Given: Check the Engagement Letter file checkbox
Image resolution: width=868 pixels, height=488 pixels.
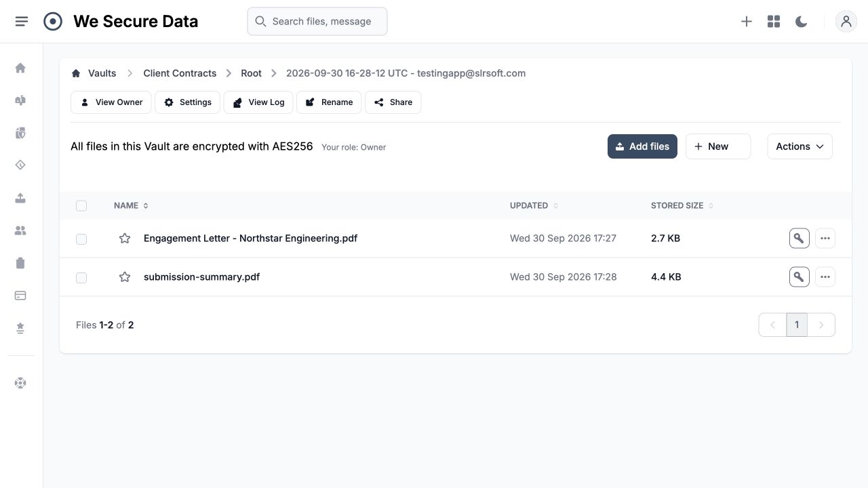Looking at the screenshot, I should point(81,239).
